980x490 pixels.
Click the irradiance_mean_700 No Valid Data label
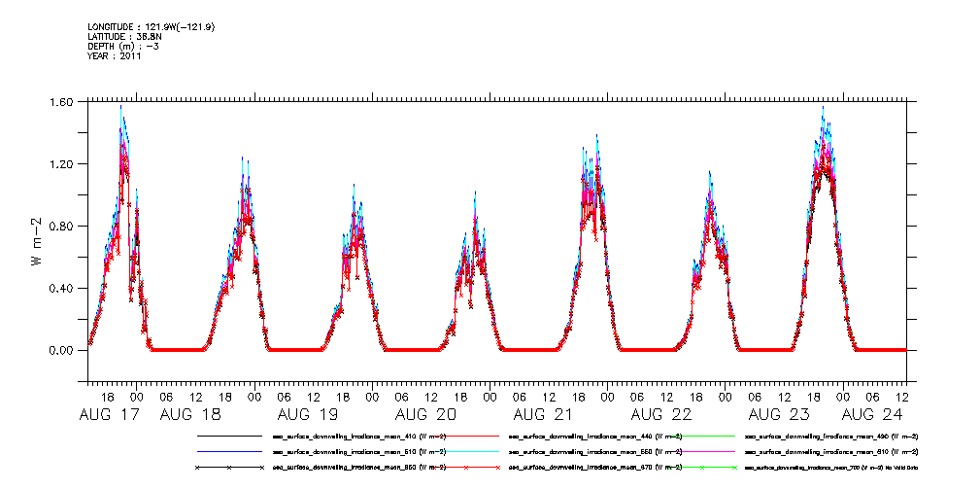(x=831, y=468)
